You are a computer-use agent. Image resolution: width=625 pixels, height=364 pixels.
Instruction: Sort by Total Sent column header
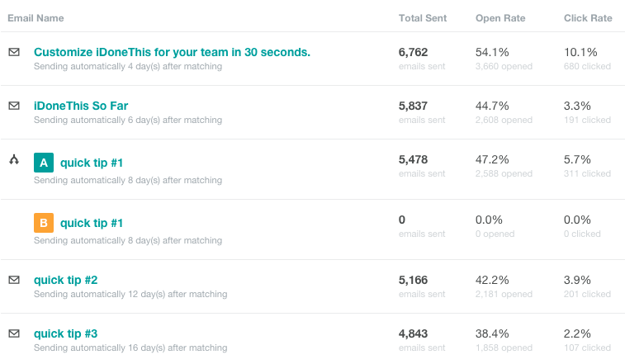(x=423, y=18)
